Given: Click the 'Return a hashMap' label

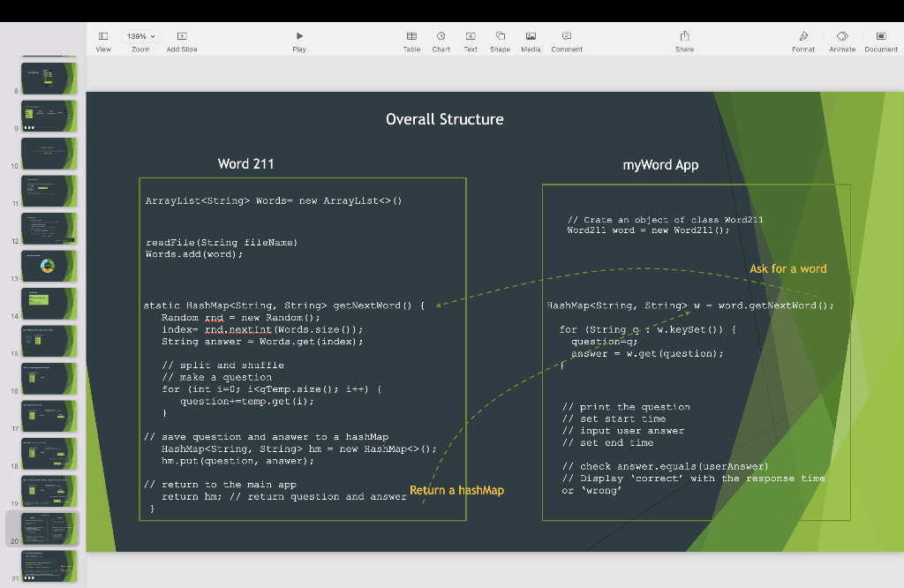Looking at the screenshot, I should click(456, 490).
